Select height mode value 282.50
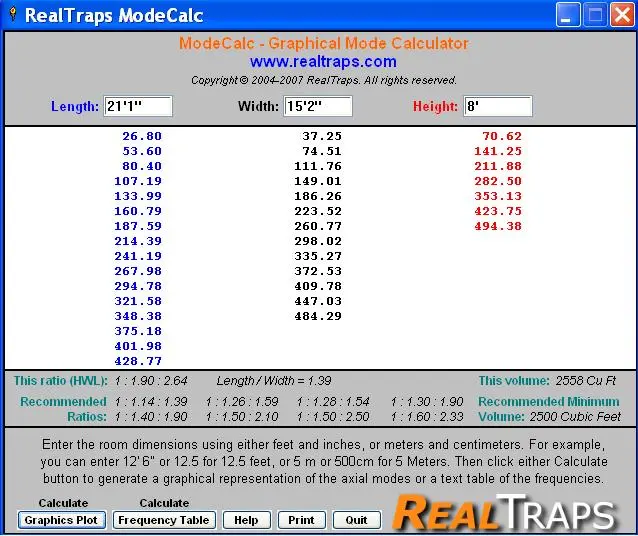This screenshot has height=536, width=638. (498, 181)
